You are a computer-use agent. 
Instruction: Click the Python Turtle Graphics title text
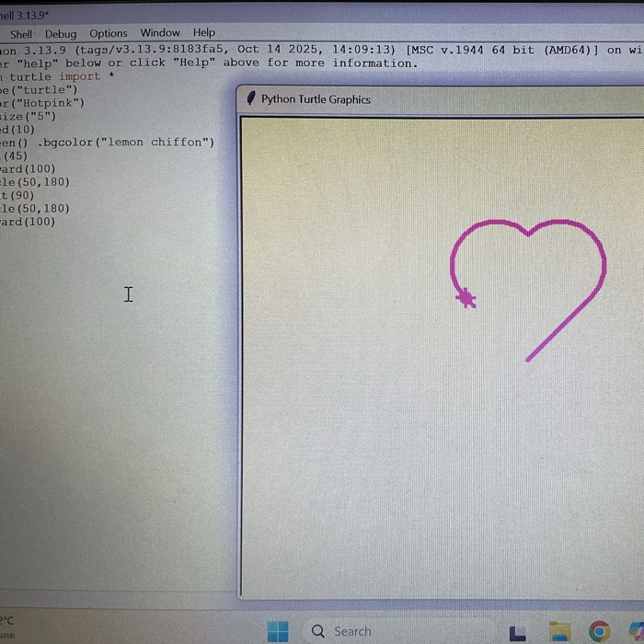tap(316, 99)
